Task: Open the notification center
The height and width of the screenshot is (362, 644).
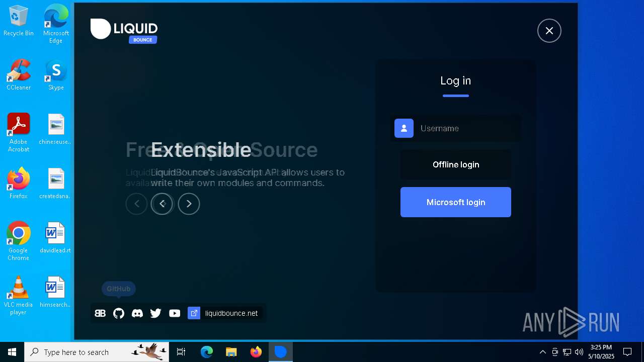Action: [627, 352]
